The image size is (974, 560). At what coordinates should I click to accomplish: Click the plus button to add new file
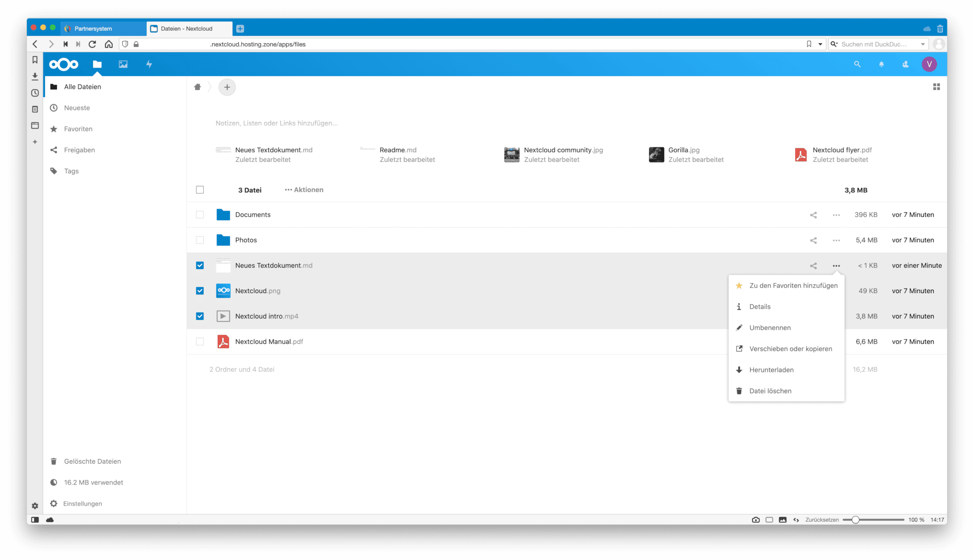(227, 87)
